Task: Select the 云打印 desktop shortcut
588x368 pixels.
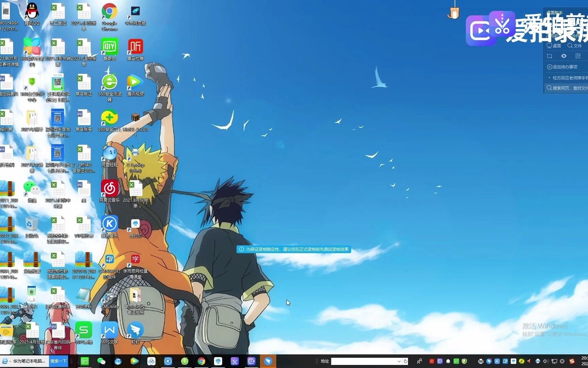Action: (x=135, y=227)
